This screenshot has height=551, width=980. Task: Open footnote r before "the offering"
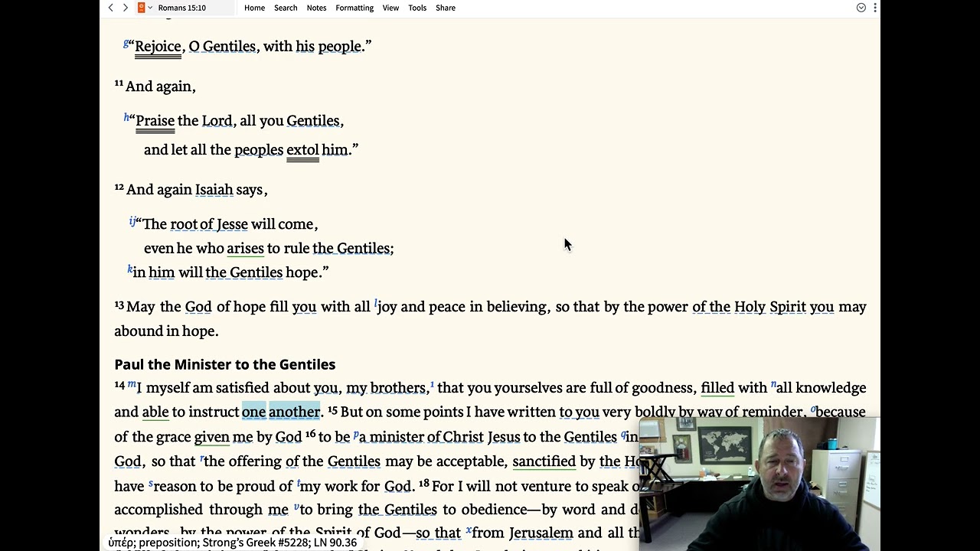(x=202, y=458)
